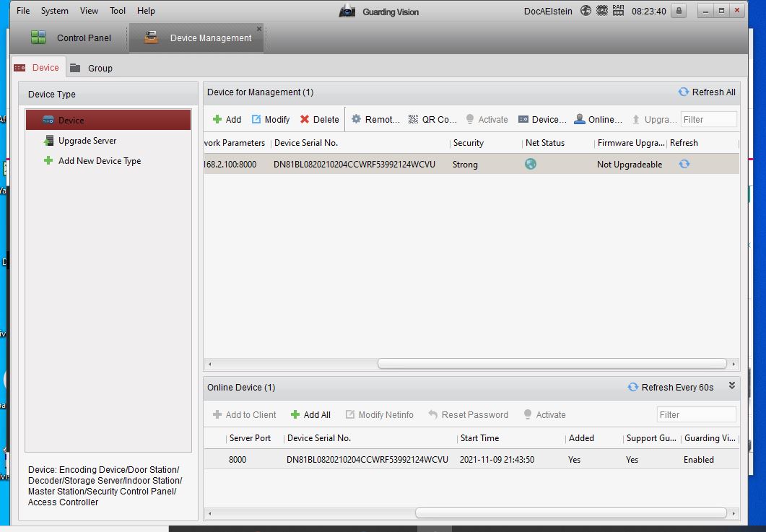Click managed device serial number cell

point(354,165)
